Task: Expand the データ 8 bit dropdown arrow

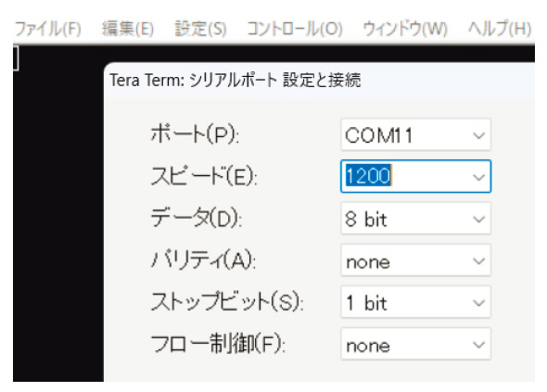Action: 478,219
